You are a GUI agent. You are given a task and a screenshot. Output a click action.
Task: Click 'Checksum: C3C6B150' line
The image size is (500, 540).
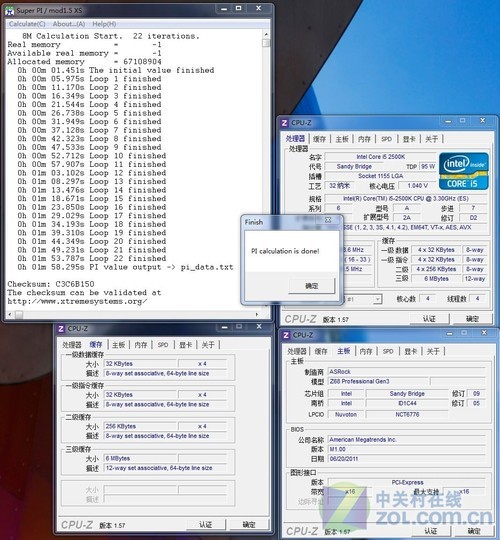pyautogui.click(x=51, y=284)
